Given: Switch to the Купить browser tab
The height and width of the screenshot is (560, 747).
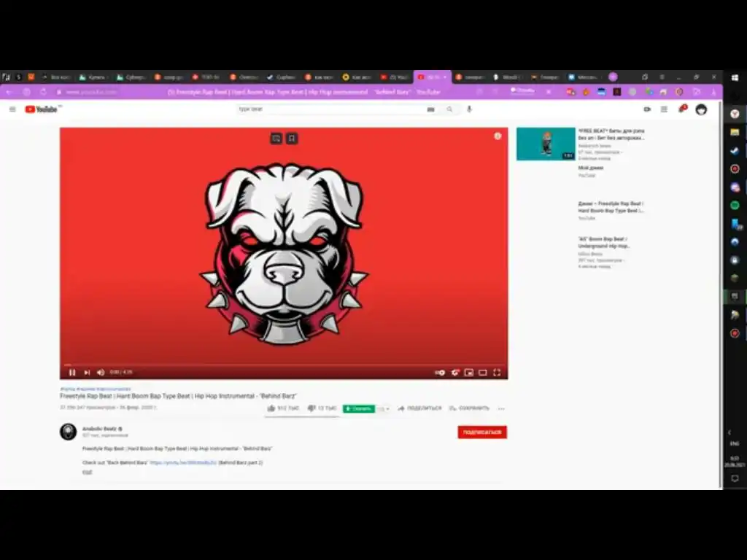Looking at the screenshot, I should tap(94, 77).
